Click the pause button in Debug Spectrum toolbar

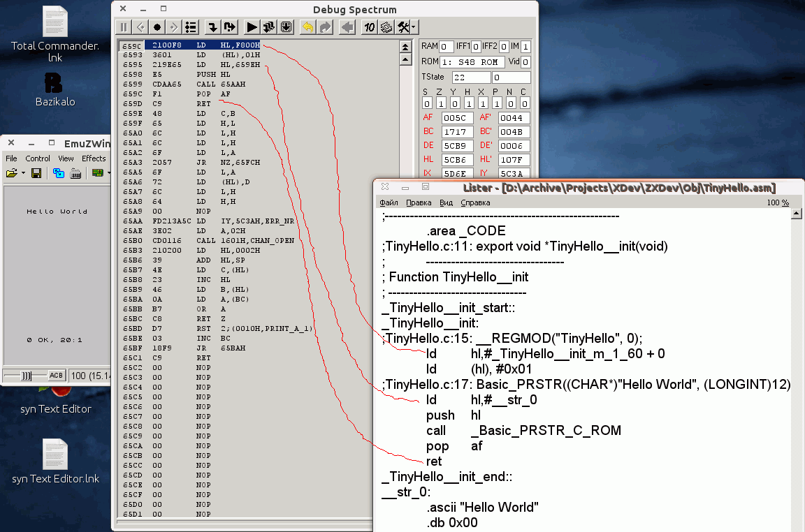tap(124, 27)
